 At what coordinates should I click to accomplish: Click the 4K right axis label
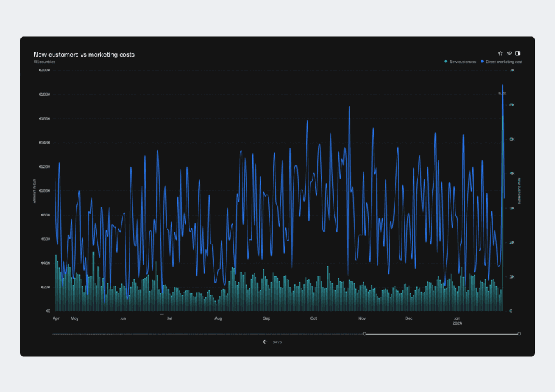pyautogui.click(x=512, y=174)
